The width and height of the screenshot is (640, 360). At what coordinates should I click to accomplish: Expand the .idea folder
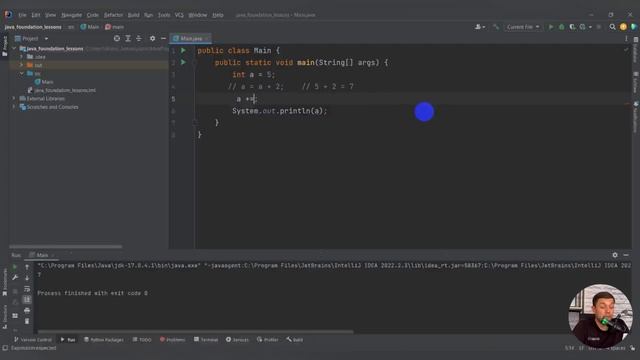point(22,57)
